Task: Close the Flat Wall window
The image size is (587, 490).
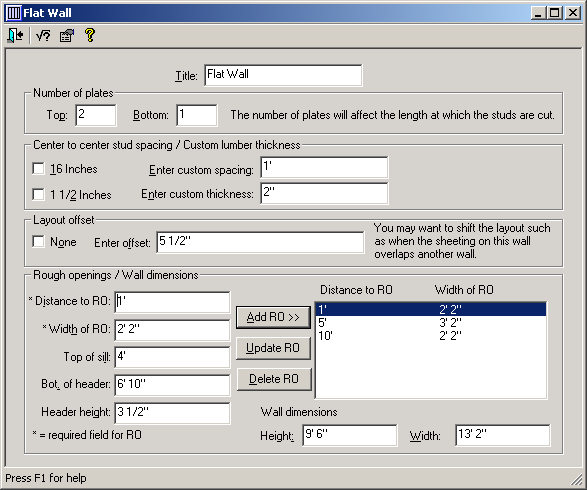Action: tap(573, 13)
